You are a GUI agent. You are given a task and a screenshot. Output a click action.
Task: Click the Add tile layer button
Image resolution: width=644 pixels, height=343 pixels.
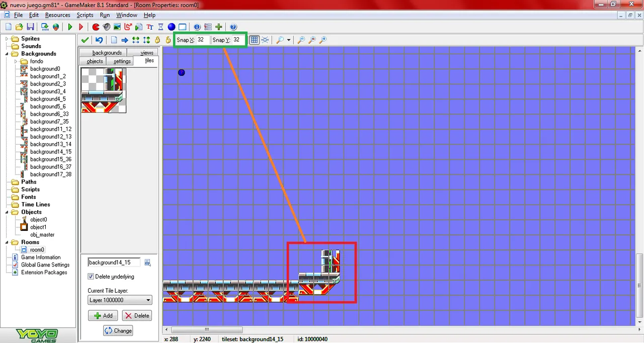(103, 315)
